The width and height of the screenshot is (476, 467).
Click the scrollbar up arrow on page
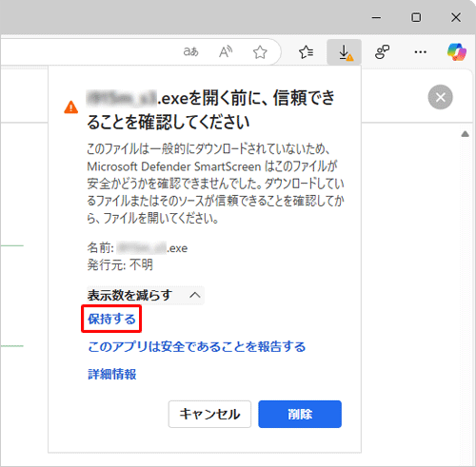[466, 134]
